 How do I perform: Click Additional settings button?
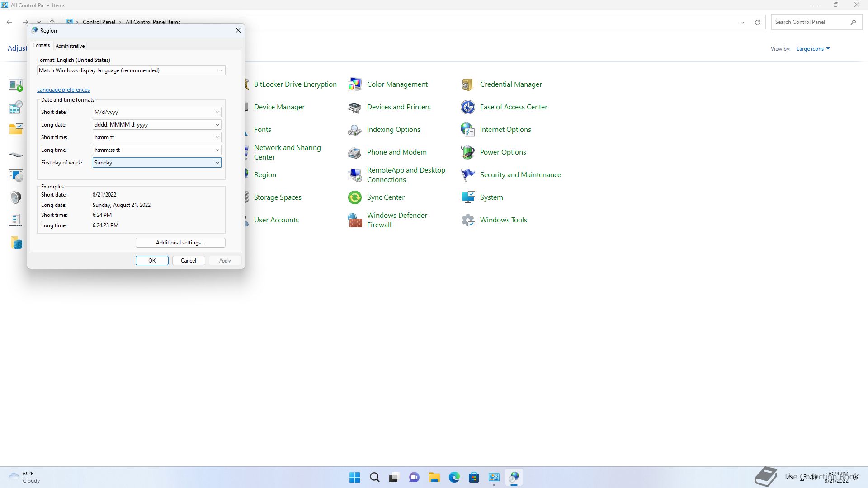pyautogui.click(x=180, y=243)
